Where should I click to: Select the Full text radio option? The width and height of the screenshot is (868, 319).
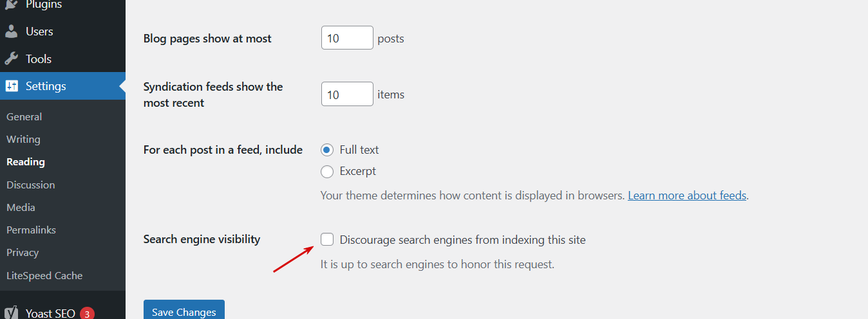[x=327, y=150]
